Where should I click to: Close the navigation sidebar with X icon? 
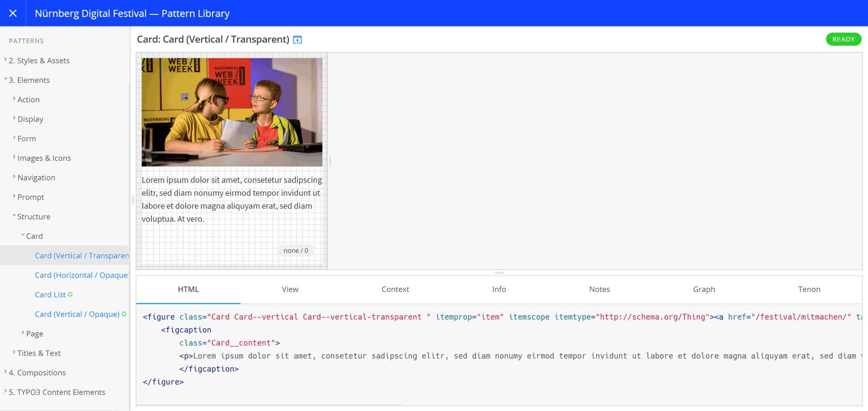tap(13, 13)
